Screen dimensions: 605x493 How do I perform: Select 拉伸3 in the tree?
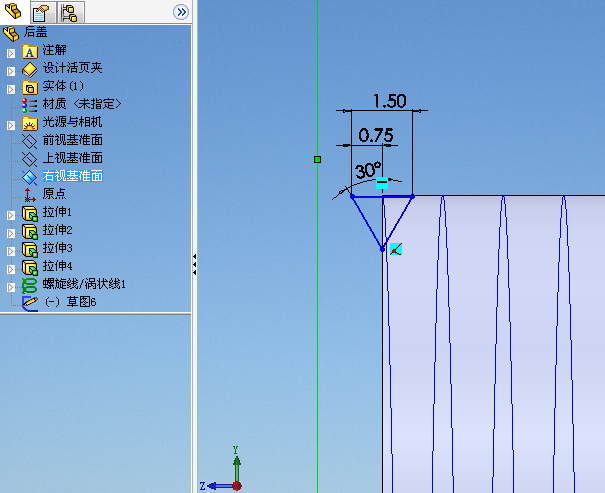pos(57,248)
